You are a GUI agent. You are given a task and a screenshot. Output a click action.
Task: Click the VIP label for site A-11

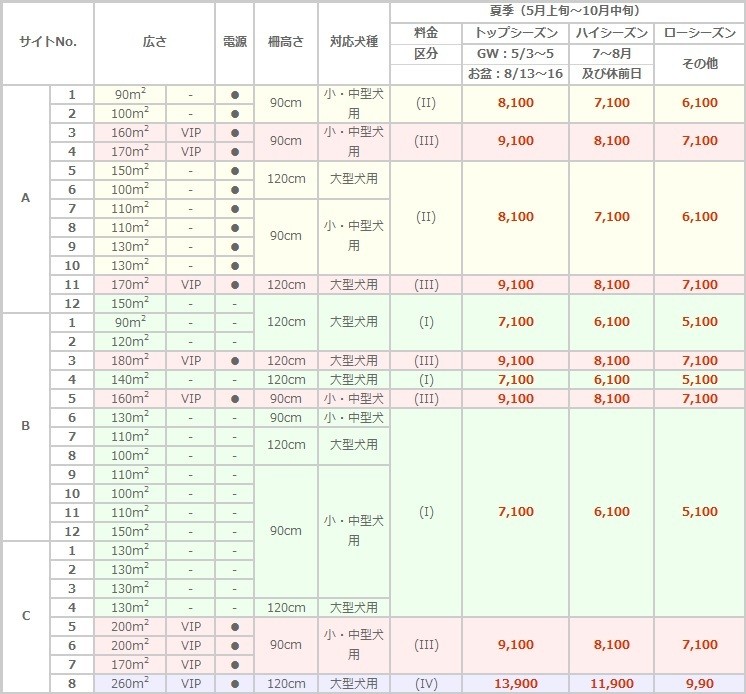(x=191, y=284)
